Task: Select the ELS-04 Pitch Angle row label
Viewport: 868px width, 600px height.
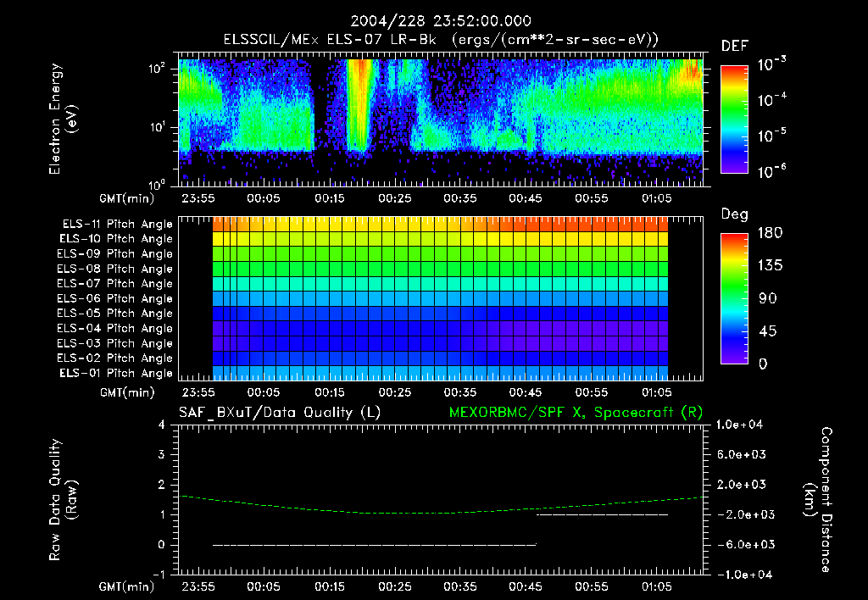Action: (x=115, y=328)
